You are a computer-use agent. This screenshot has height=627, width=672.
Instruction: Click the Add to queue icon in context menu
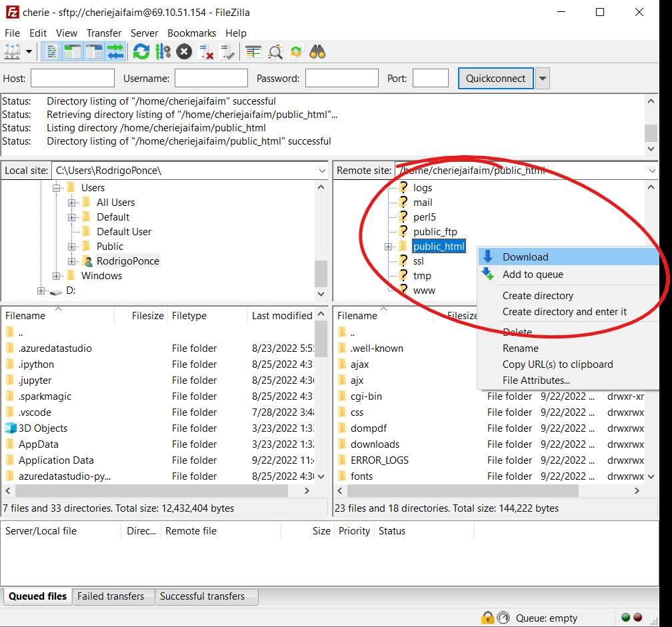click(488, 274)
